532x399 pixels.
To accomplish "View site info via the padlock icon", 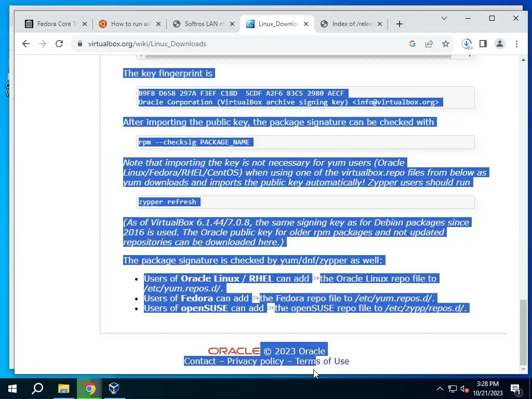I will tap(80, 44).
